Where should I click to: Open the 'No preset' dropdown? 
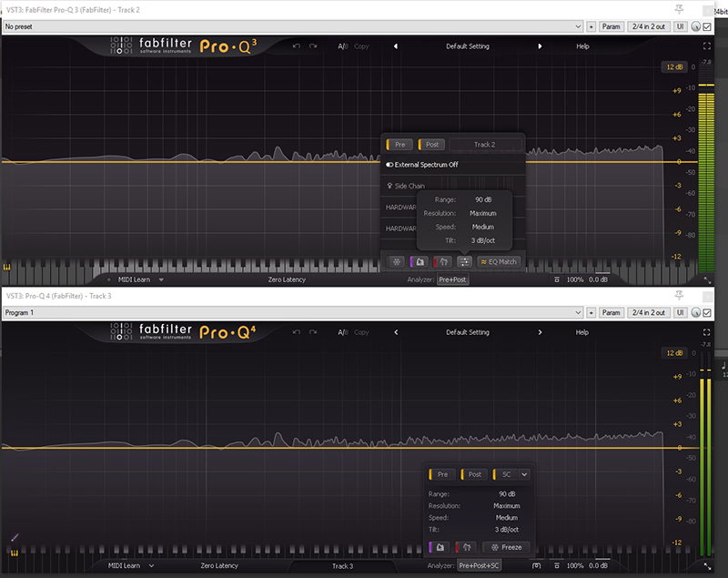293,26
